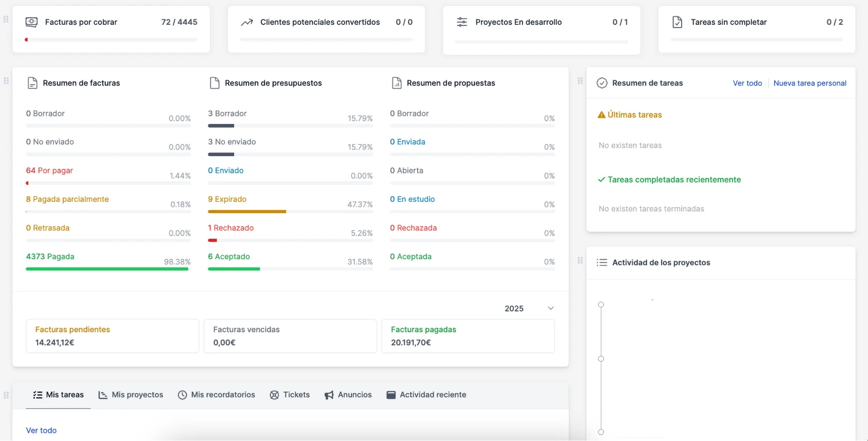
Task: Click the Resumen de facturas document icon
Action: [x=32, y=83]
